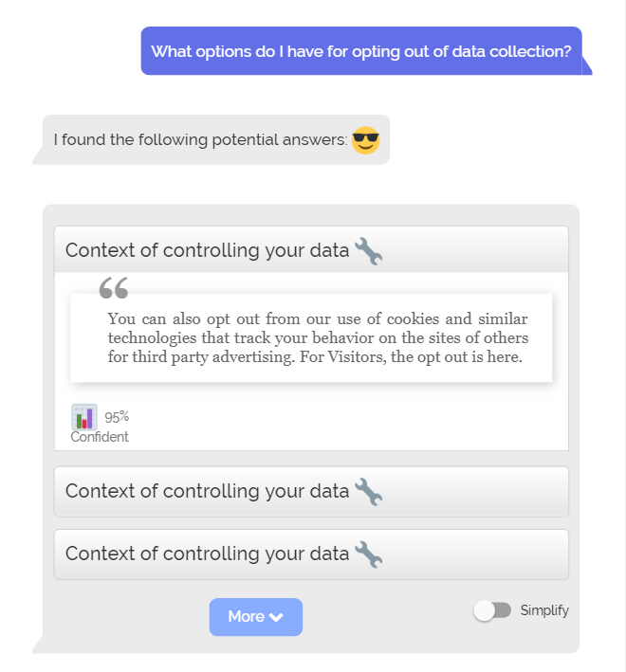Image resolution: width=626 pixels, height=672 pixels.
Task: Expand the second "Context of controlling your data" panel
Action: tap(209, 492)
